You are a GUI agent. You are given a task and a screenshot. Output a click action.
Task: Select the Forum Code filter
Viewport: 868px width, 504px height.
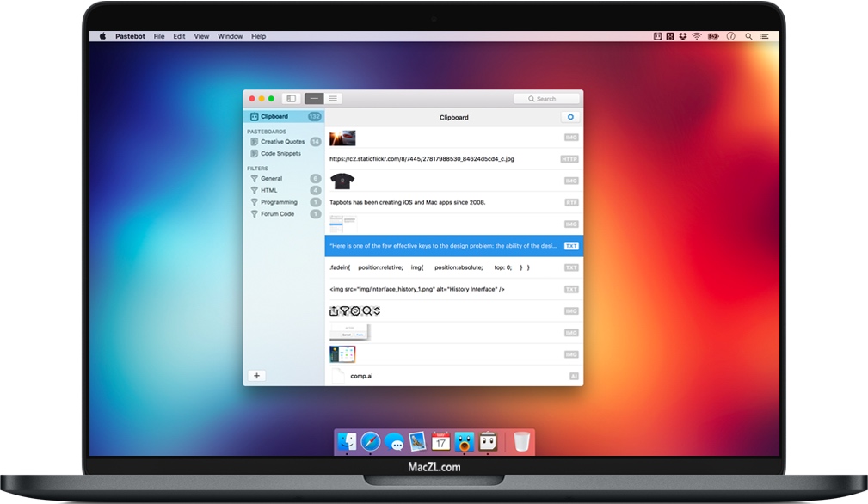coord(284,213)
